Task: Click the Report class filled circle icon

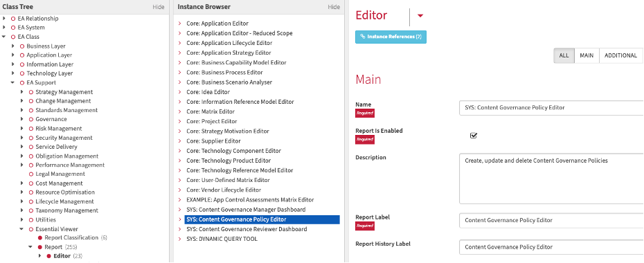Action: point(40,247)
